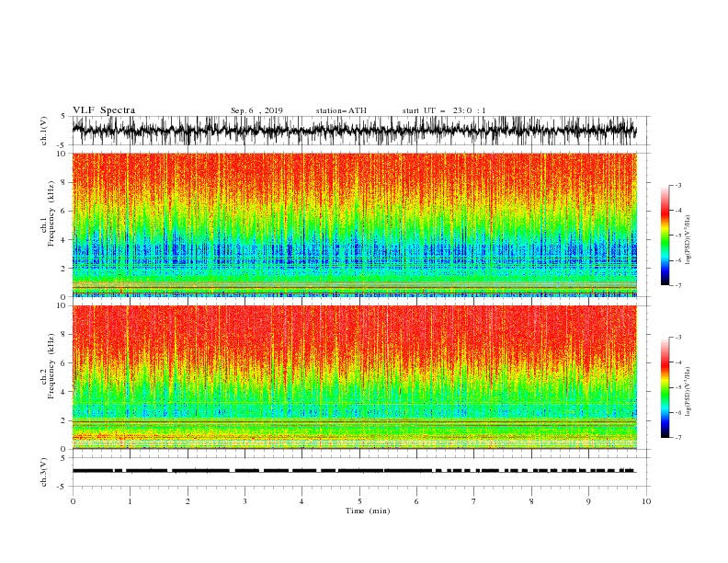
Task: Click the "start UT = 23:0 :1" text
Action: coord(444,110)
